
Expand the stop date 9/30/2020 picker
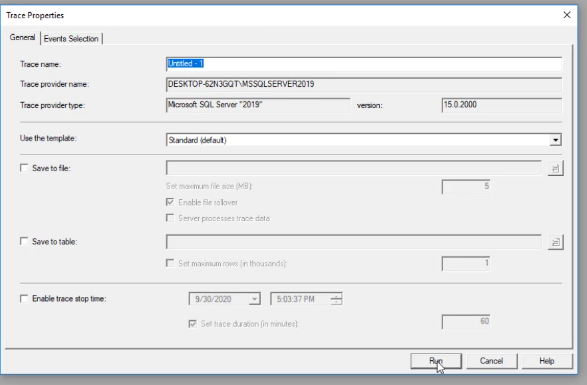pos(255,299)
